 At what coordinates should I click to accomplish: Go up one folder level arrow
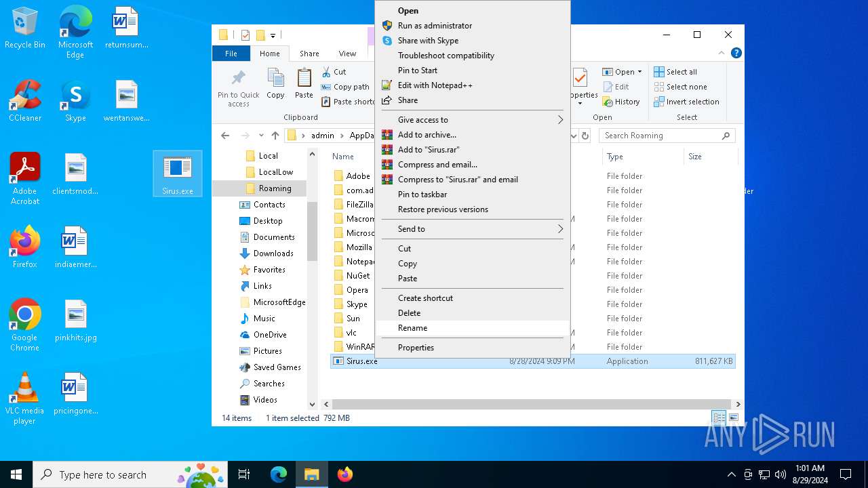(275, 136)
